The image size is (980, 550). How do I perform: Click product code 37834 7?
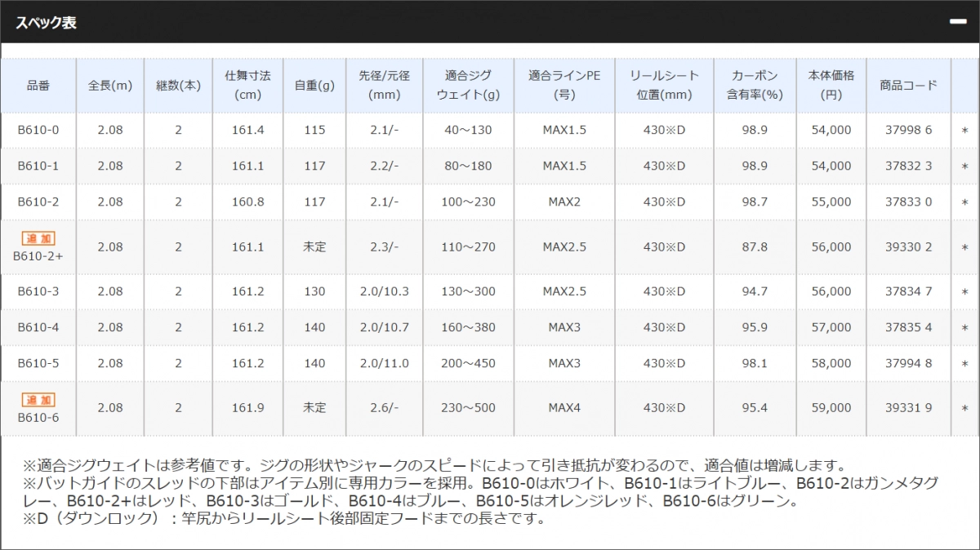pyautogui.click(x=909, y=291)
